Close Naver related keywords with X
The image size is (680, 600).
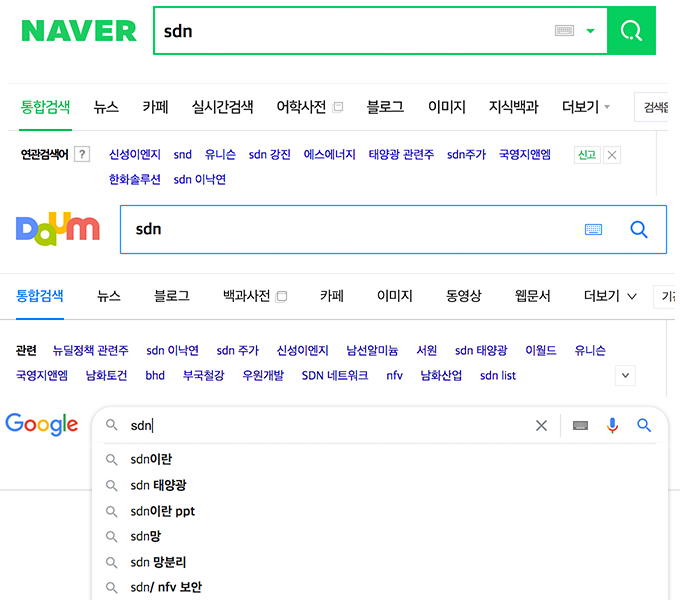click(612, 155)
